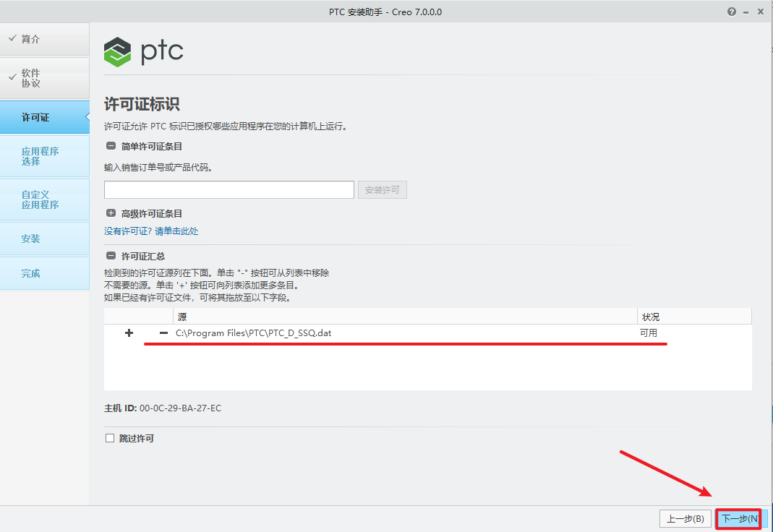Go to the 软件协议 step
The width and height of the screenshot is (773, 532).
point(45,78)
